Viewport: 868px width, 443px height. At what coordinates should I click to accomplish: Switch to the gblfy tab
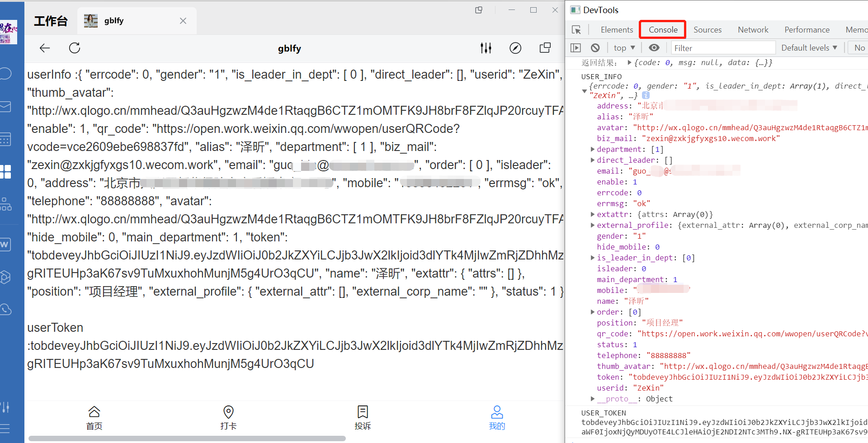tap(137, 21)
